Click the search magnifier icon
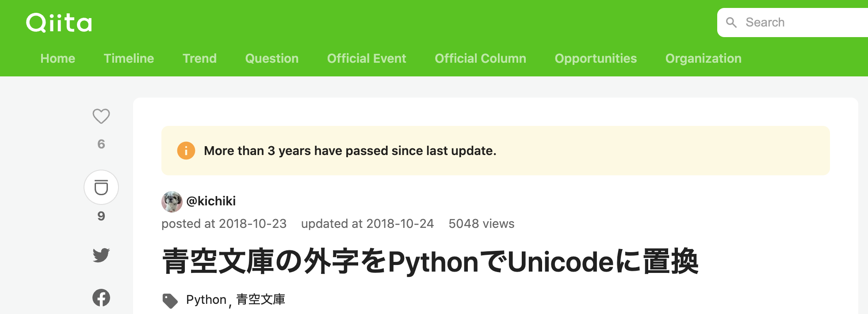The image size is (868, 314). tap(731, 23)
